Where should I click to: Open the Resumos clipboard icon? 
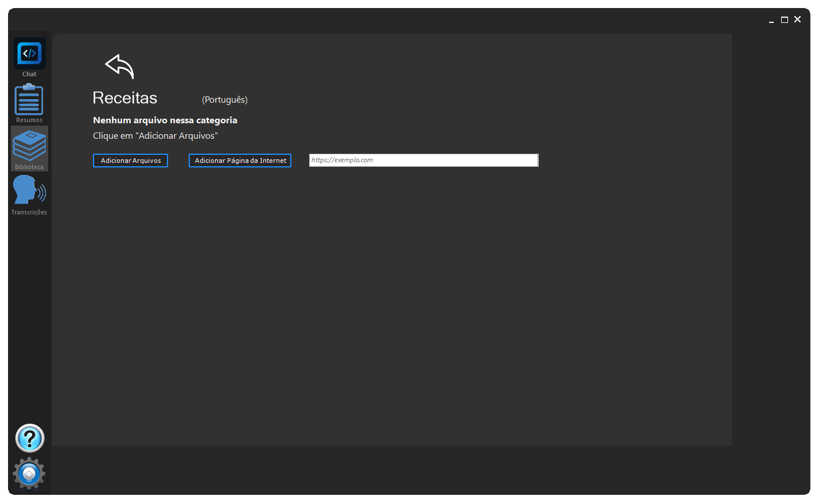(29, 100)
